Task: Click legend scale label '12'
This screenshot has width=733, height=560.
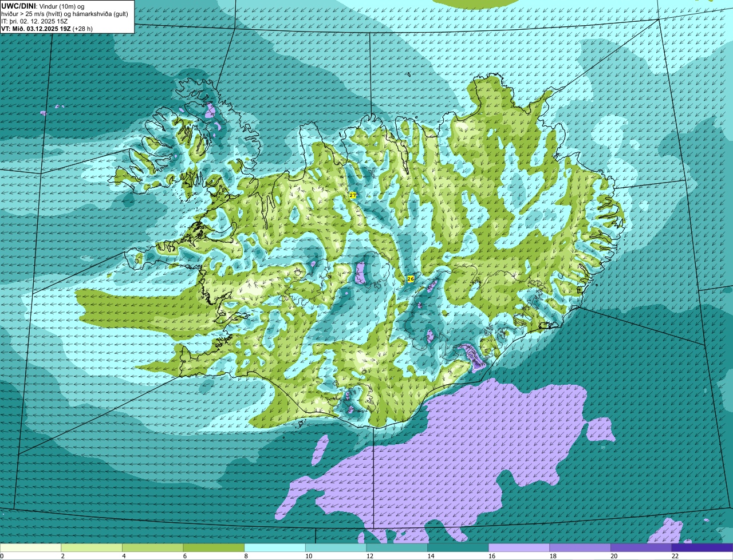Action: [370, 556]
